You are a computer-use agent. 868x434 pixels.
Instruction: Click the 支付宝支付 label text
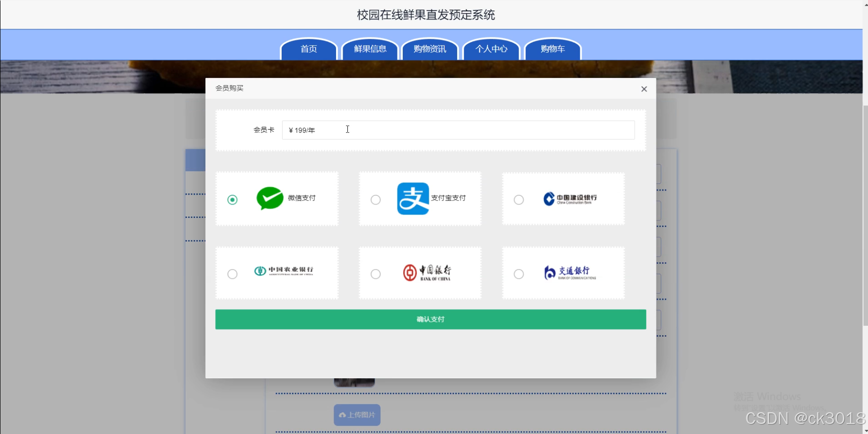pyautogui.click(x=448, y=198)
